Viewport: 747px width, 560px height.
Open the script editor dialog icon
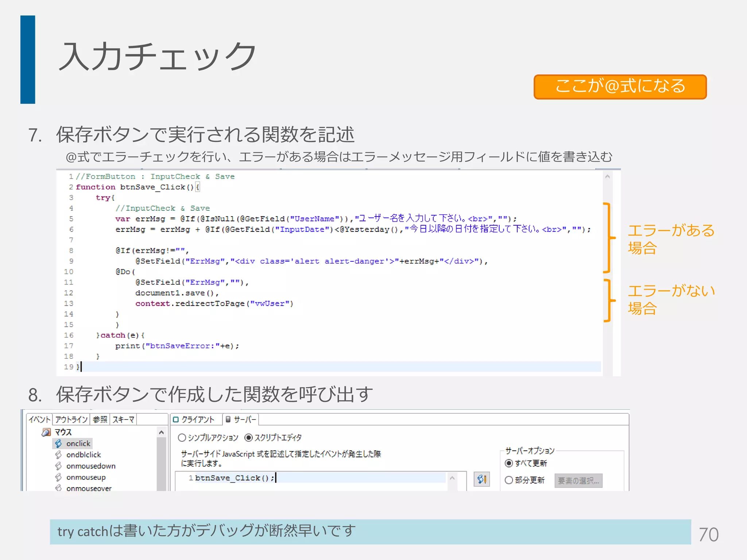tap(481, 479)
